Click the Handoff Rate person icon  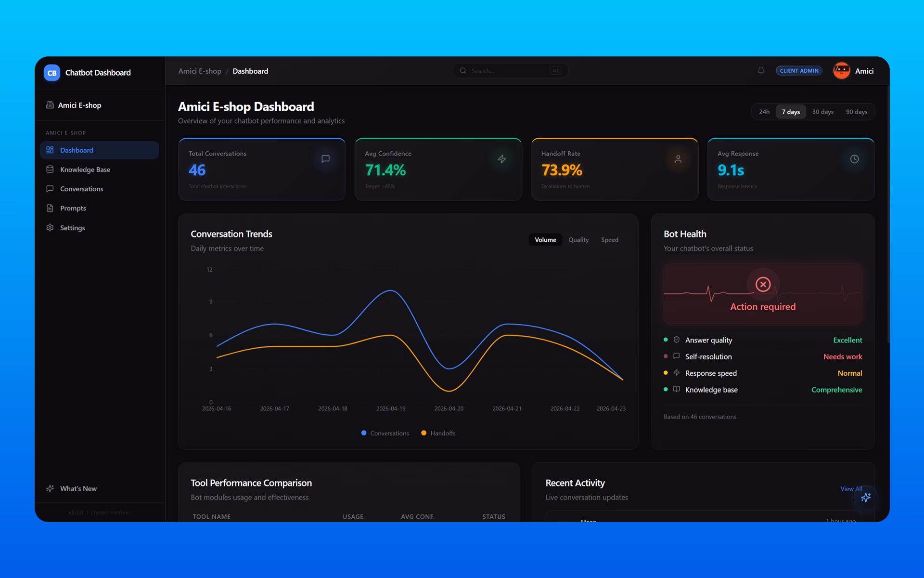click(x=678, y=159)
